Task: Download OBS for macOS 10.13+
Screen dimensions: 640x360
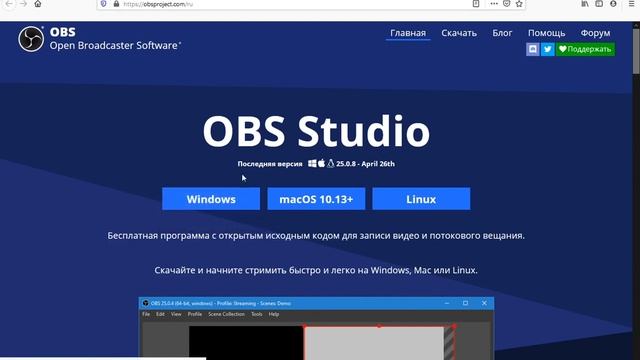Action: [x=316, y=199]
